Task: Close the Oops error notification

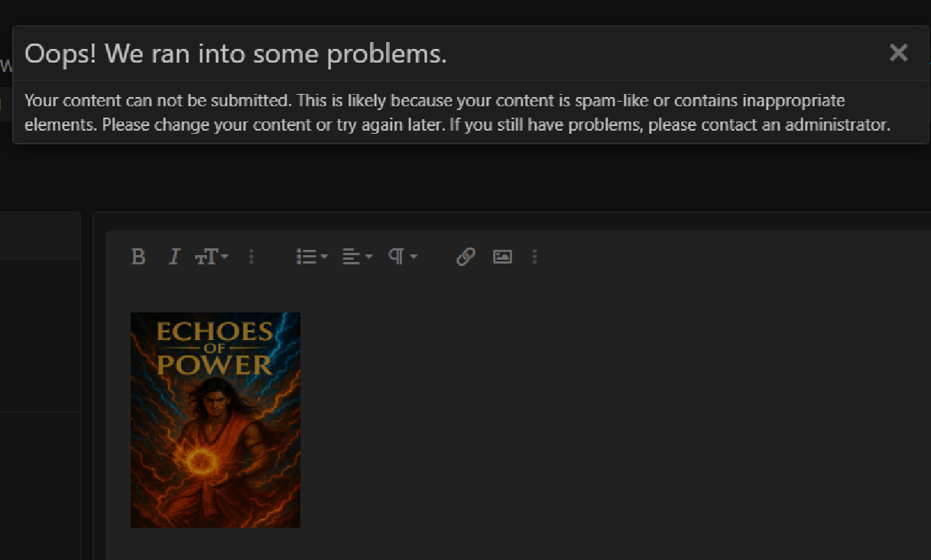Action: coord(898,53)
